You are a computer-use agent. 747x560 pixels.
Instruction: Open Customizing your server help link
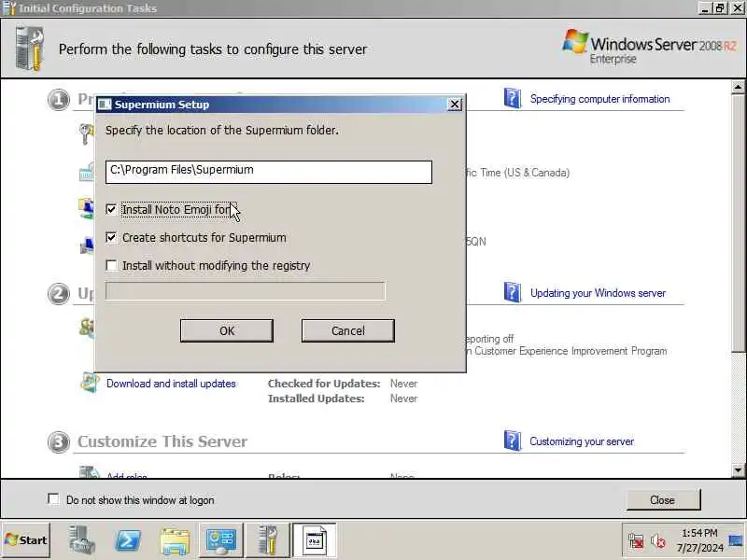(x=582, y=441)
